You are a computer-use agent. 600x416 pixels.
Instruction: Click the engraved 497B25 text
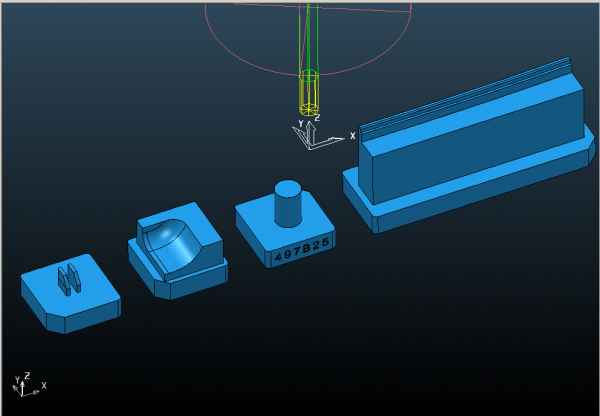point(302,249)
